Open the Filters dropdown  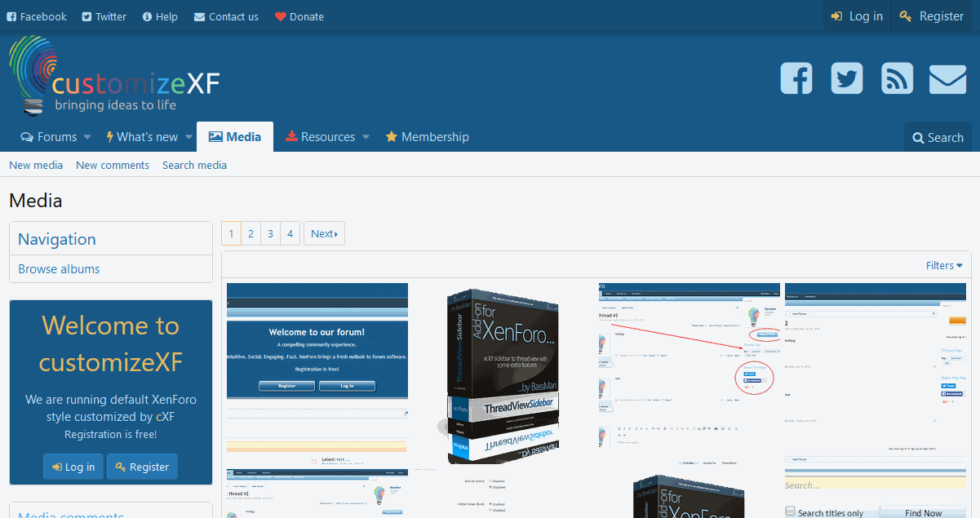[944, 265]
